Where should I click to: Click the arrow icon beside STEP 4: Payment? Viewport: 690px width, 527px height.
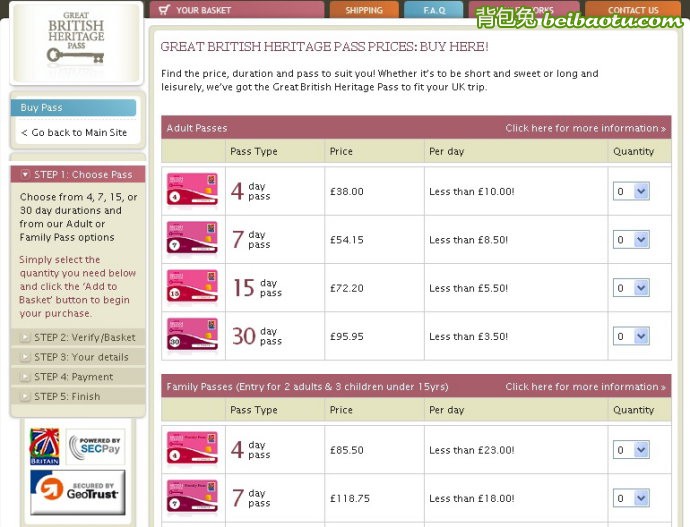pos(25,377)
